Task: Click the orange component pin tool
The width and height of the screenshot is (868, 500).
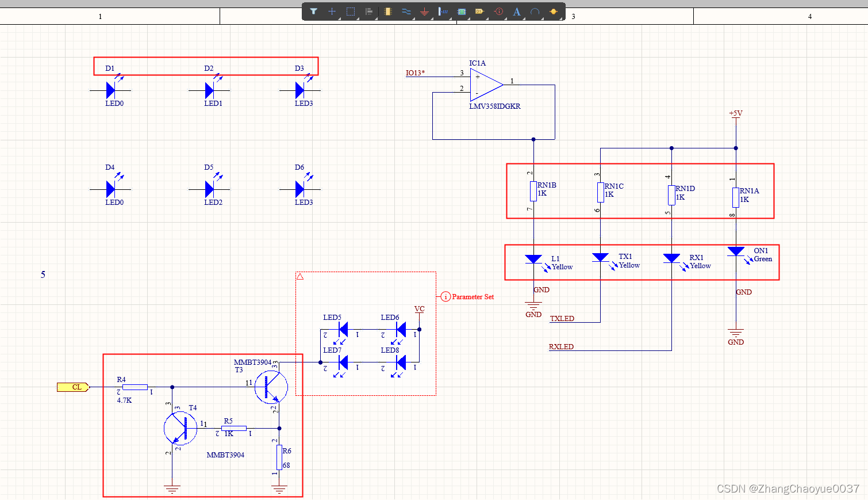Action: click(x=554, y=11)
